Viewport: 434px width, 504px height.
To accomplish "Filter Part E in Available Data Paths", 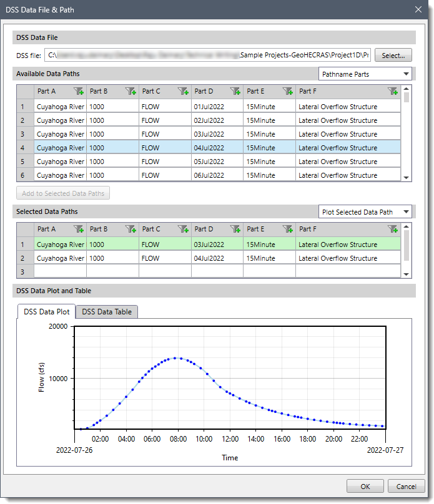I will 288,91.
